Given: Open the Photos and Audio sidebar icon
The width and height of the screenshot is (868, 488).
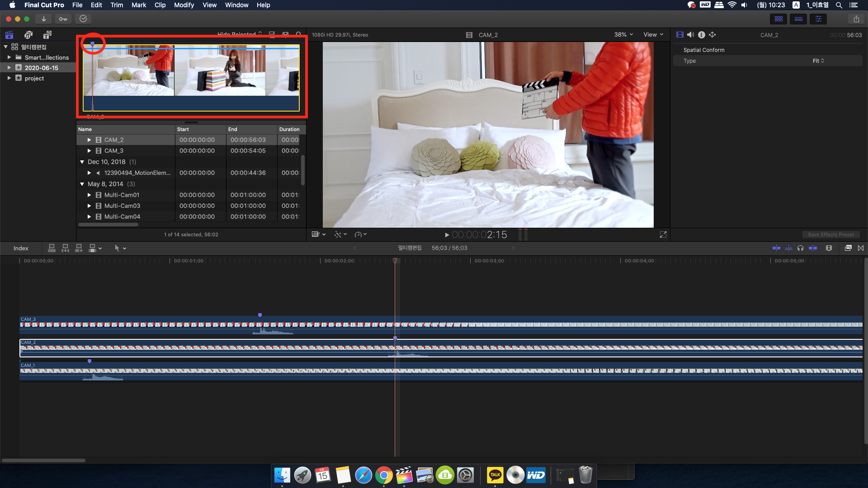Looking at the screenshot, I should tap(28, 35).
